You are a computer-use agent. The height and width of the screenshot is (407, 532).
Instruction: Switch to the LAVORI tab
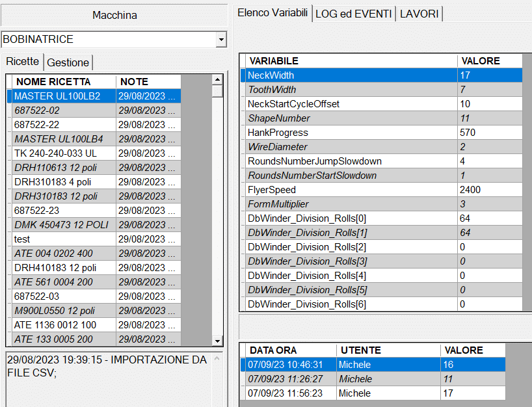[x=419, y=14]
